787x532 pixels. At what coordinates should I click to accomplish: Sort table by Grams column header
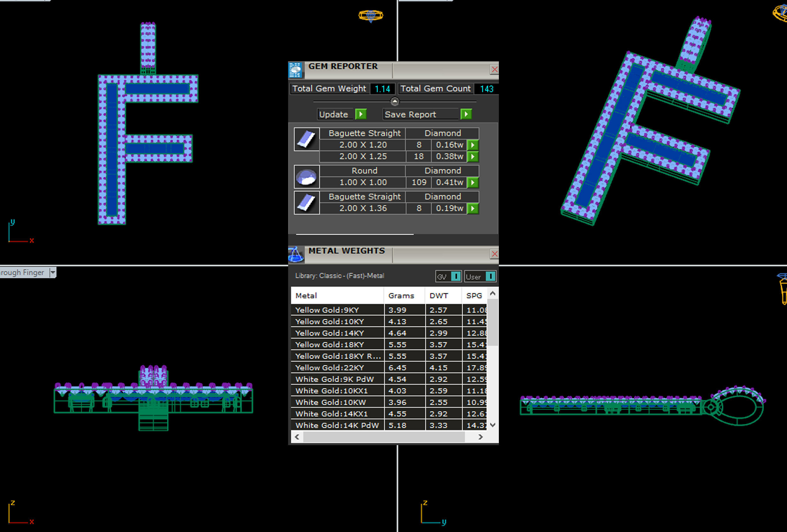coord(401,296)
